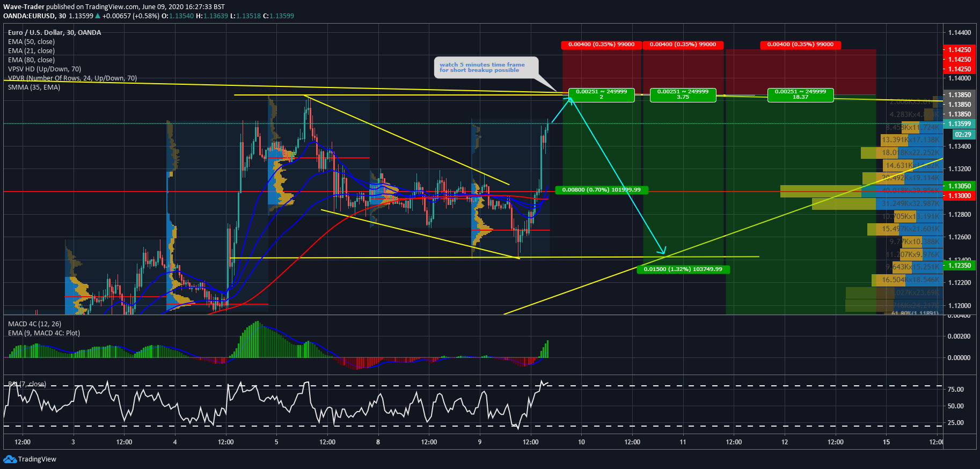
Task: Click the 0.01500 (1.32%) 103749.99 target label
Action: coord(683,269)
